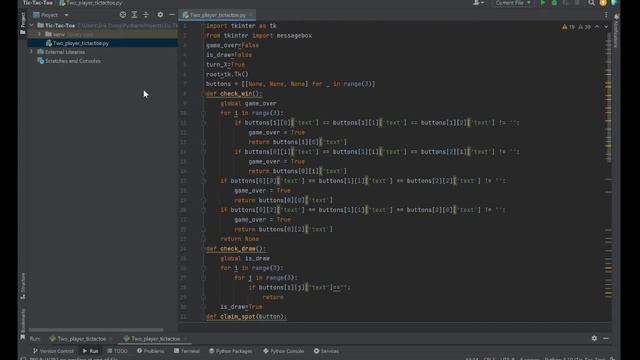
Task: Fold the check_draw function at its gutter marker
Action: click(x=203, y=249)
